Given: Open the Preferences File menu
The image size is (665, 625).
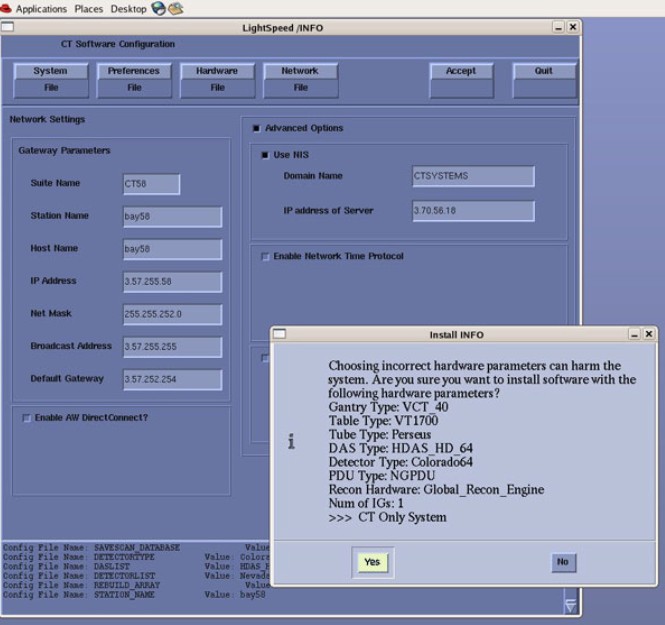Looking at the screenshot, I should [x=133, y=79].
